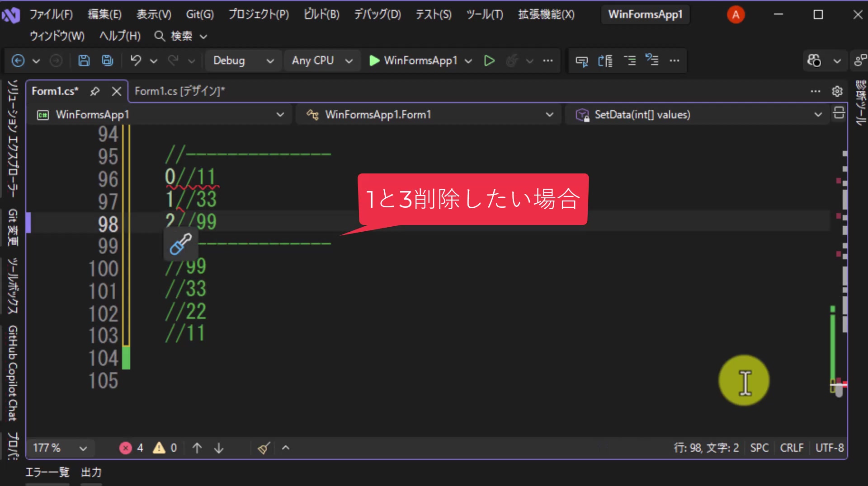Click the Live Share icon
868x486 pixels.
coord(860,61)
